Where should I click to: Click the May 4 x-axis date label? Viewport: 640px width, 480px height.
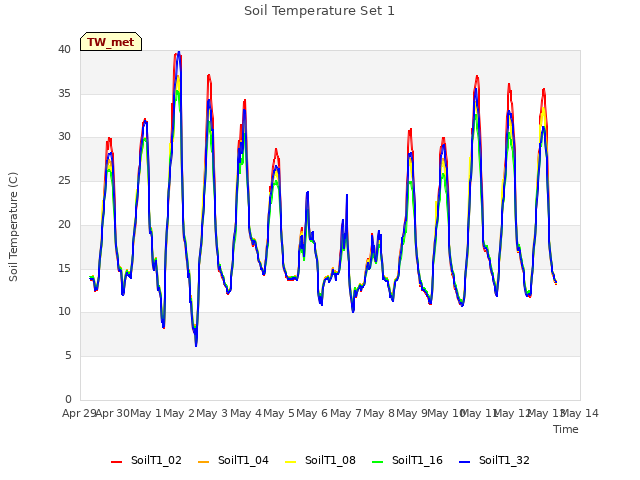pos(246,413)
